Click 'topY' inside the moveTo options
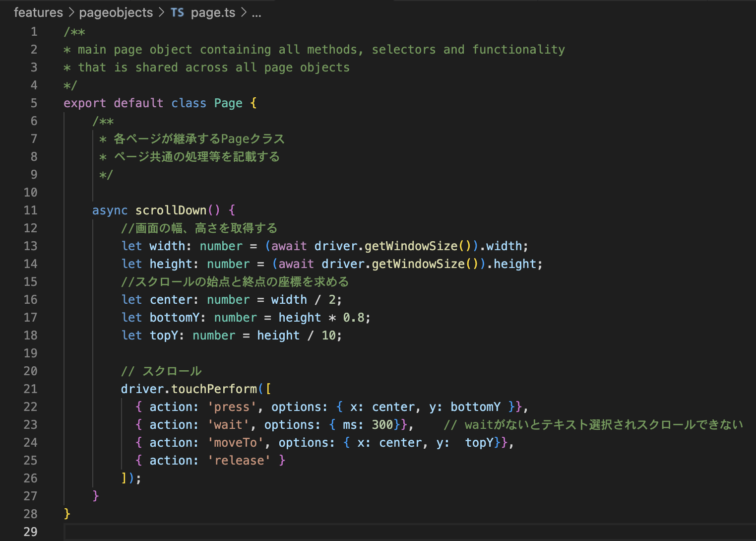 (479, 443)
